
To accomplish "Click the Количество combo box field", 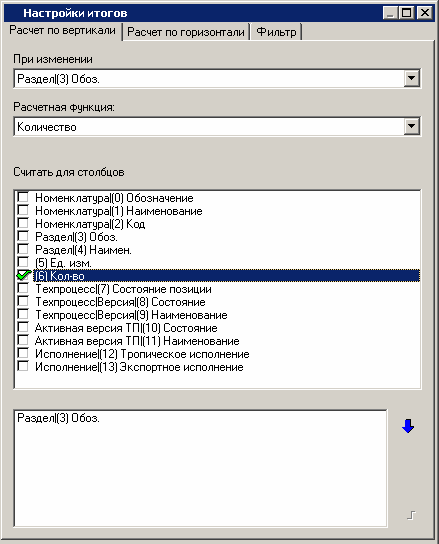I will (217, 127).
